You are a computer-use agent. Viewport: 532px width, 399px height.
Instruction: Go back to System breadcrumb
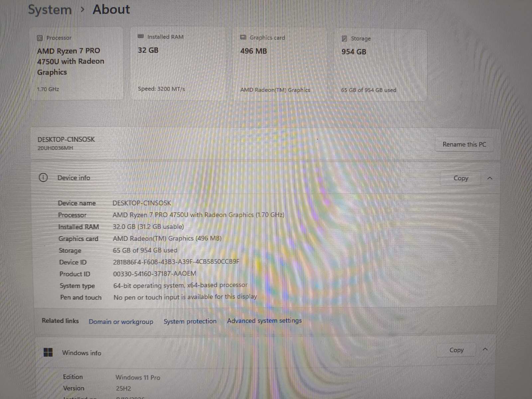(x=50, y=9)
